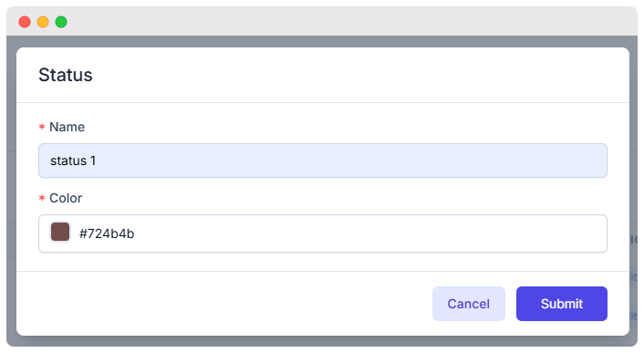Click the #724b4b hex color value
The height and width of the screenshot is (353, 644).
click(x=107, y=234)
